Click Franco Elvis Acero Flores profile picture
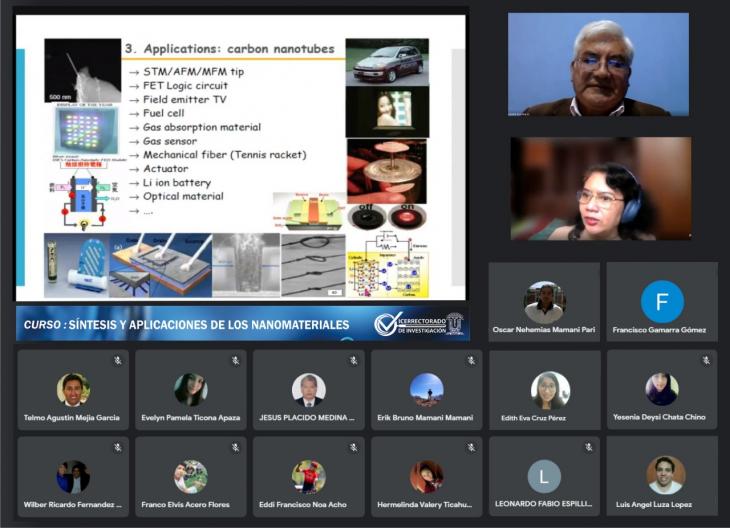 pos(190,477)
